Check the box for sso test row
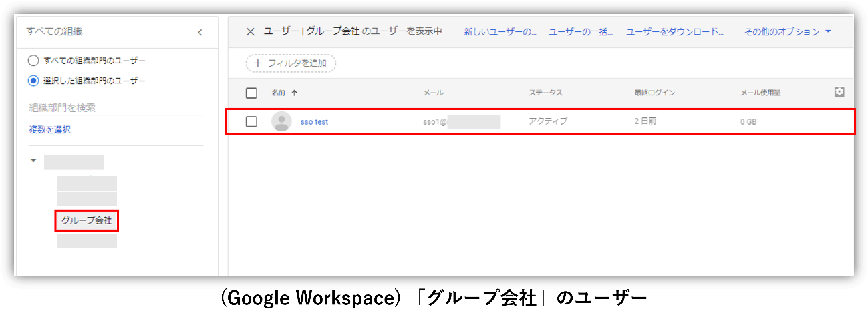 251,121
